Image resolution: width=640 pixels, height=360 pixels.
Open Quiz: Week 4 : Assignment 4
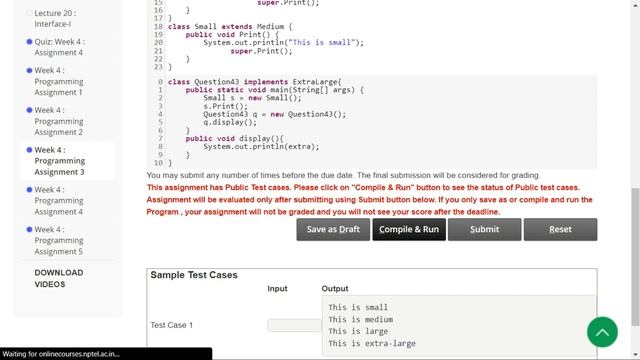(x=59, y=47)
